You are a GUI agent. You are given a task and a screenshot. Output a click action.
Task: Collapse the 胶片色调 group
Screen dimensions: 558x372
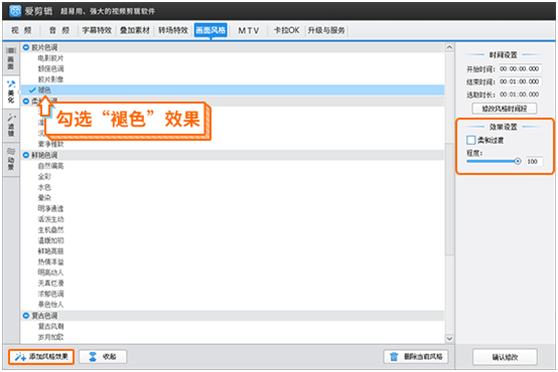pos(26,47)
